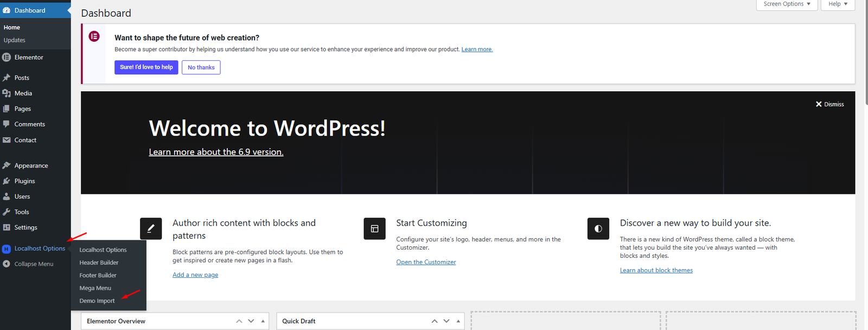Click the pencil icon beside Author rich content
Viewport: 868px width, 330px height.
coord(151,229)
